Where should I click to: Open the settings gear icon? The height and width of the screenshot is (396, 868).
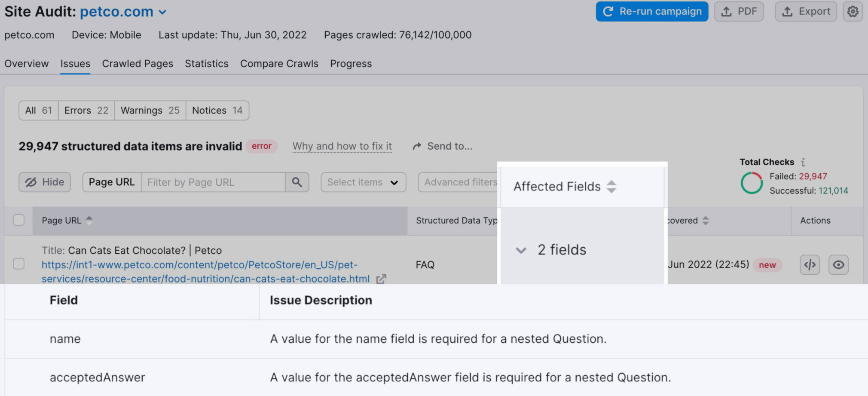click(x=853, y=12)
